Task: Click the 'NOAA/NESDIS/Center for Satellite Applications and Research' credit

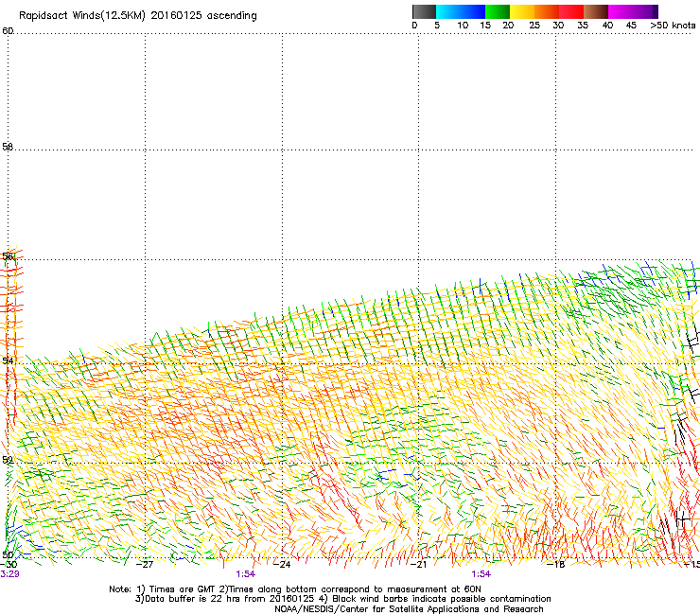Action: (409, 609)
